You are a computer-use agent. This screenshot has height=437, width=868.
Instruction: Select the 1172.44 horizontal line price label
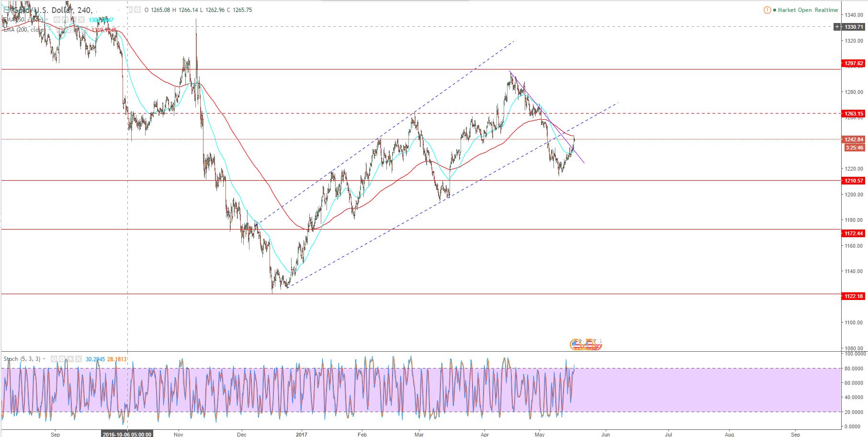tap(854, 234)
